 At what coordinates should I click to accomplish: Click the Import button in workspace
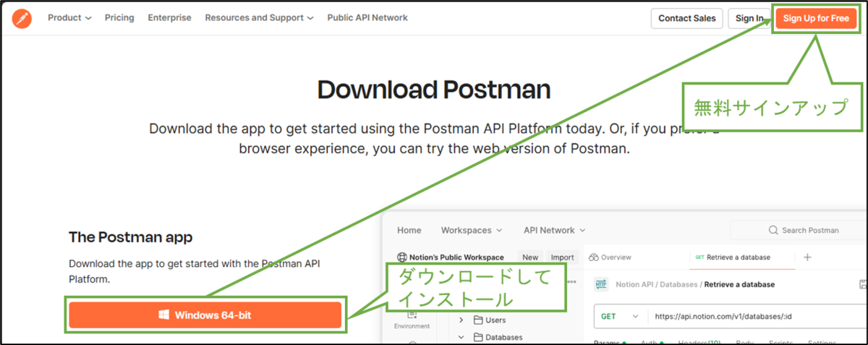tap(562, 257)
